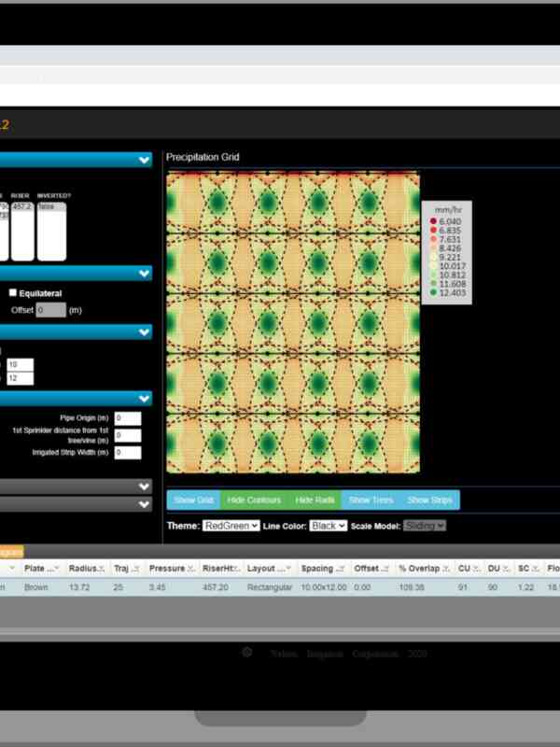Click the Pipe Origin input field
The width and height of the screenshot is (560, 747).
pos(128,418)
